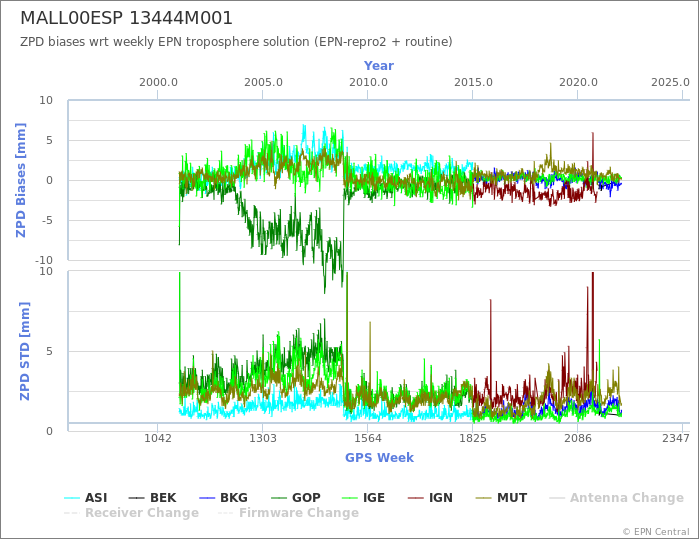
Task: Click the 1042 GPS week tick label
Action: tap(158, 438)
